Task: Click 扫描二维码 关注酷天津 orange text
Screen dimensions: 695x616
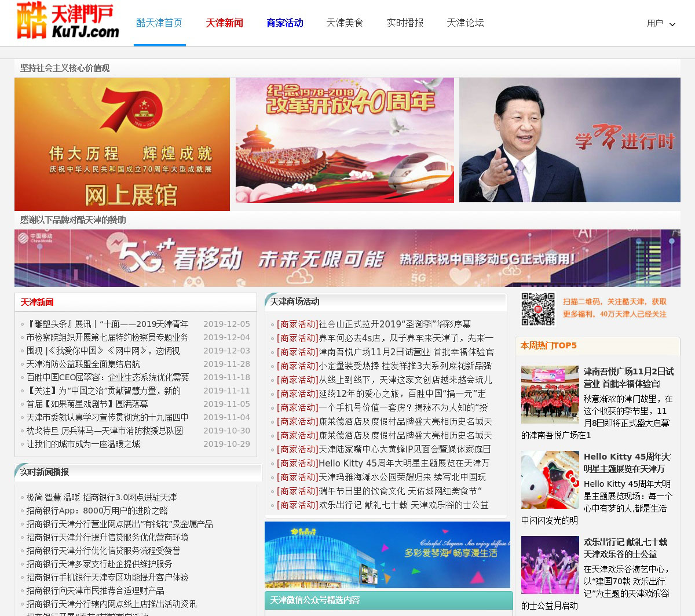Action: pos(614,308)
